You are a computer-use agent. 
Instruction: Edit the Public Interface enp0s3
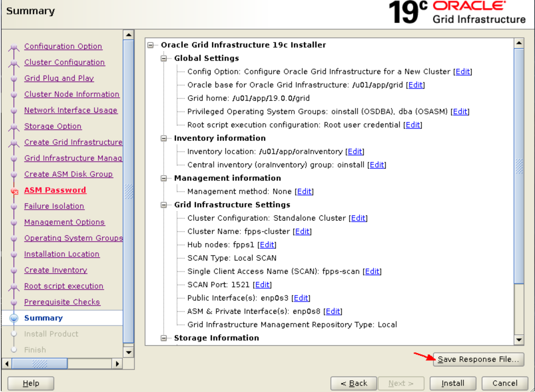tap(301, 298)
